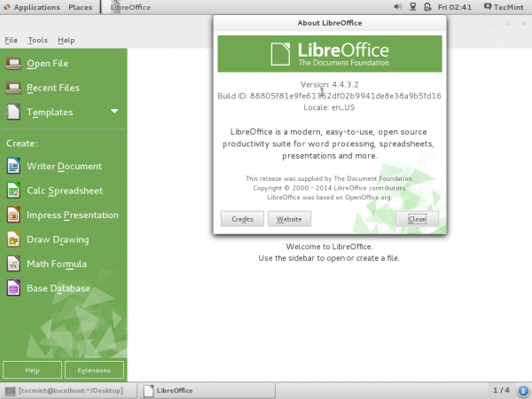The image size is (532, 399).
Task: Click the Build ID text line
Action: [x=330, y=96]
